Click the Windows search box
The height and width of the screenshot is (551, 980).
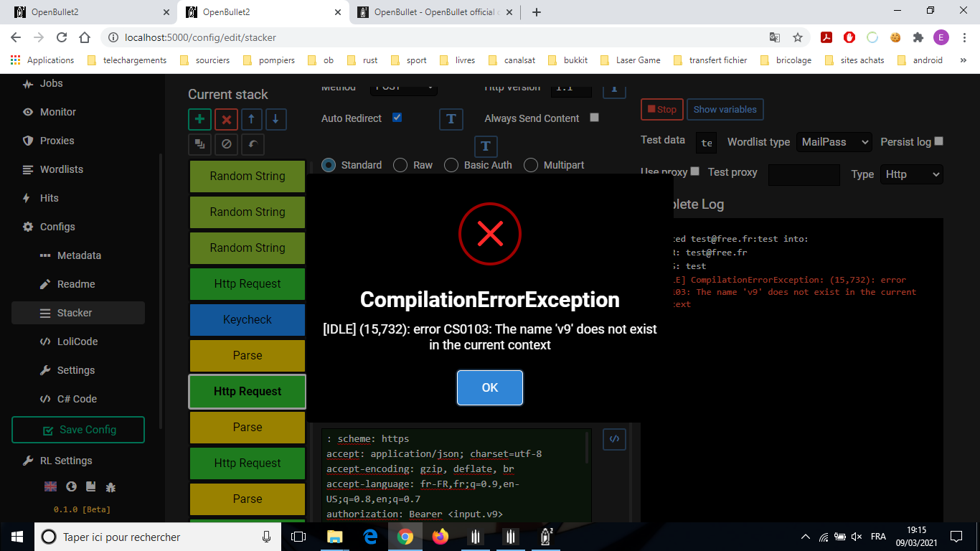(x=158, y=537)
